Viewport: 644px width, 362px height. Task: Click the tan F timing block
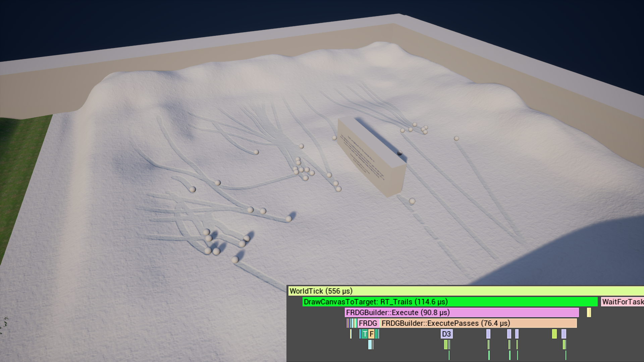click(x=371, y=334)
